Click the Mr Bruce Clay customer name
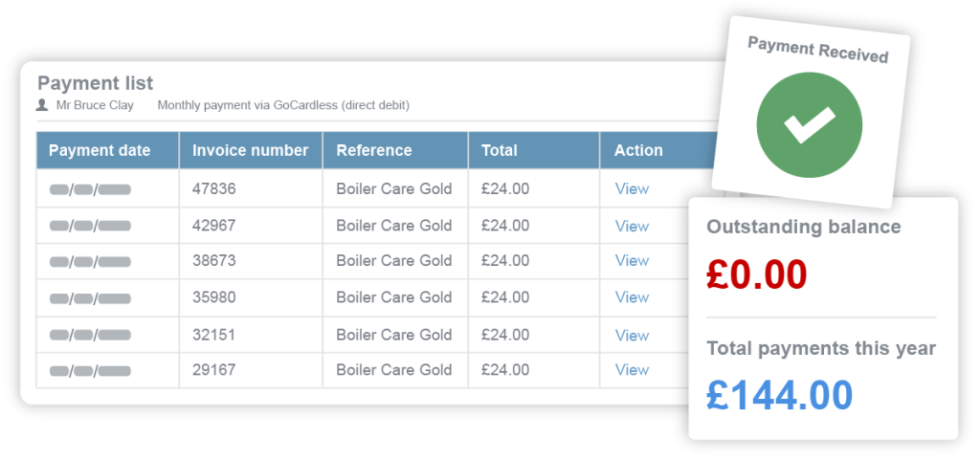 96,105
